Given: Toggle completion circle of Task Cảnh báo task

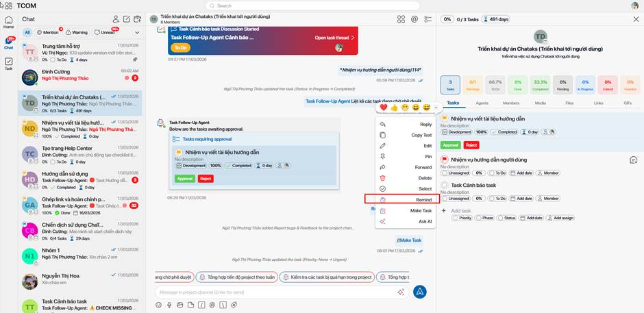Looking at the screenshot, I should click(444, 185).
